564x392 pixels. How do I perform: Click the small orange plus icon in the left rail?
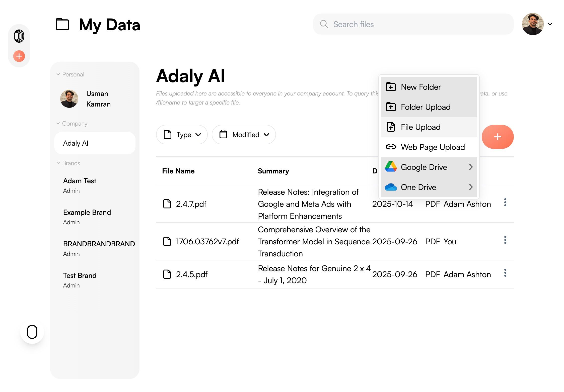(x=19, y=56)
